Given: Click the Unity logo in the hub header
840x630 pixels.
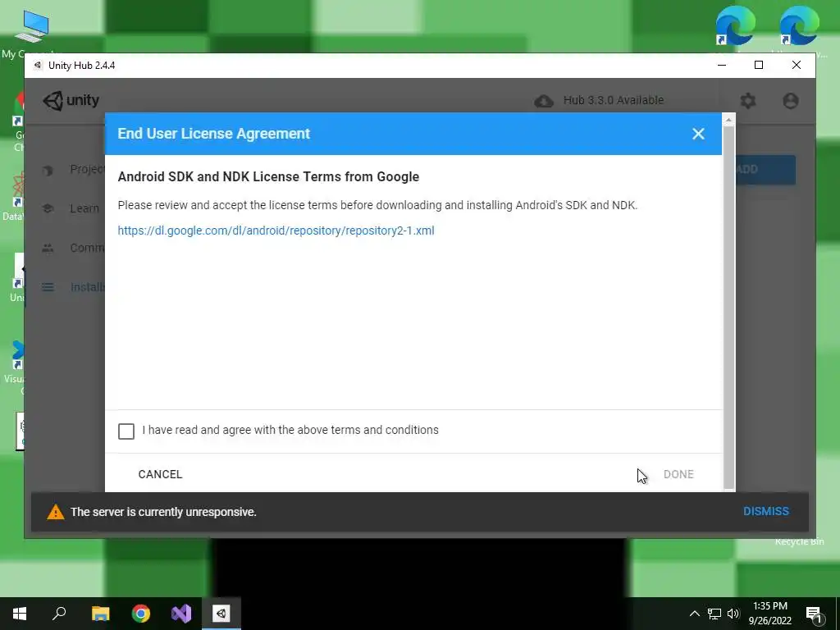Looking at the screenshot, I should (71, 101).
